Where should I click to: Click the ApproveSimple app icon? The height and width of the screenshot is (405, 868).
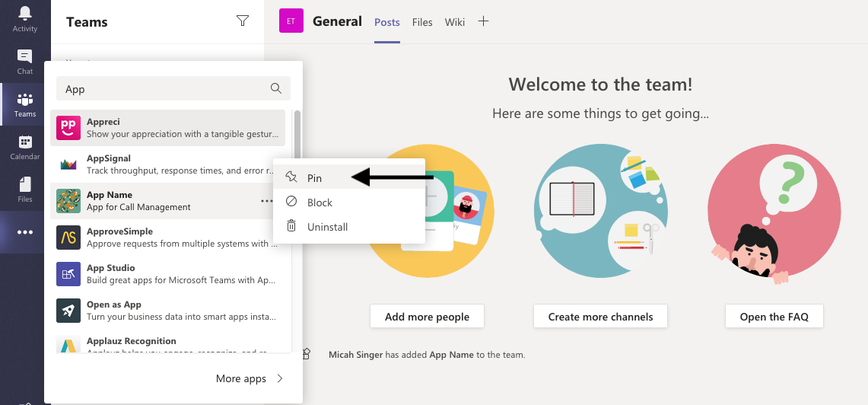point(68,238)
